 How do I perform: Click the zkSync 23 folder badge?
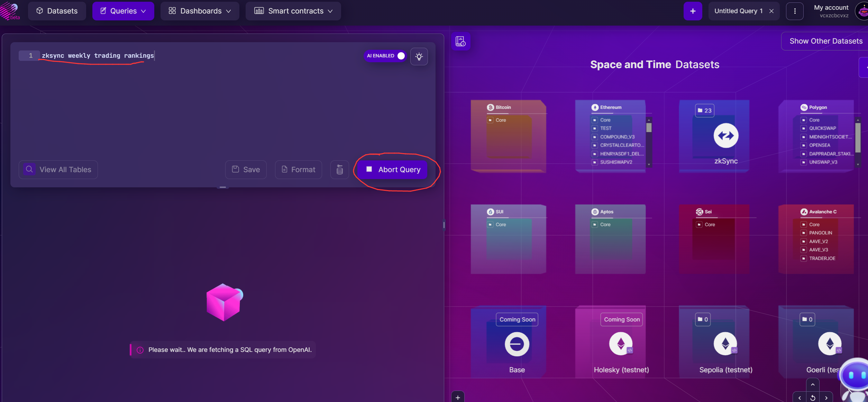704,111
